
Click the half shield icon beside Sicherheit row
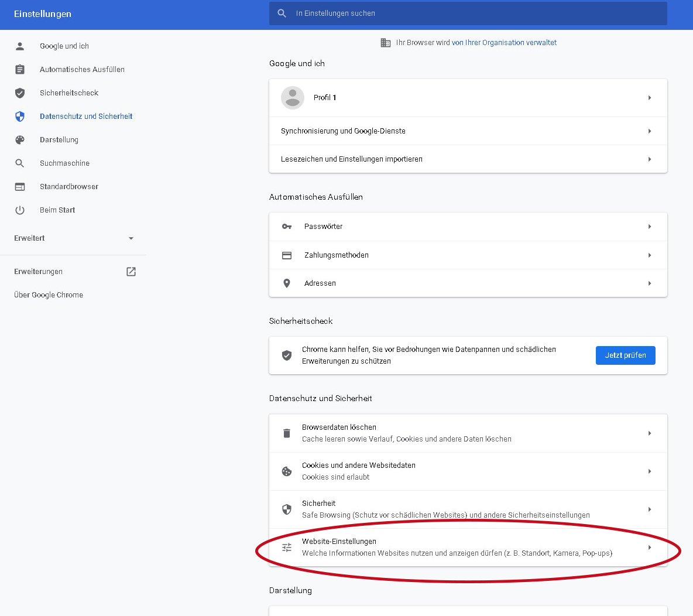pos(287,509)
